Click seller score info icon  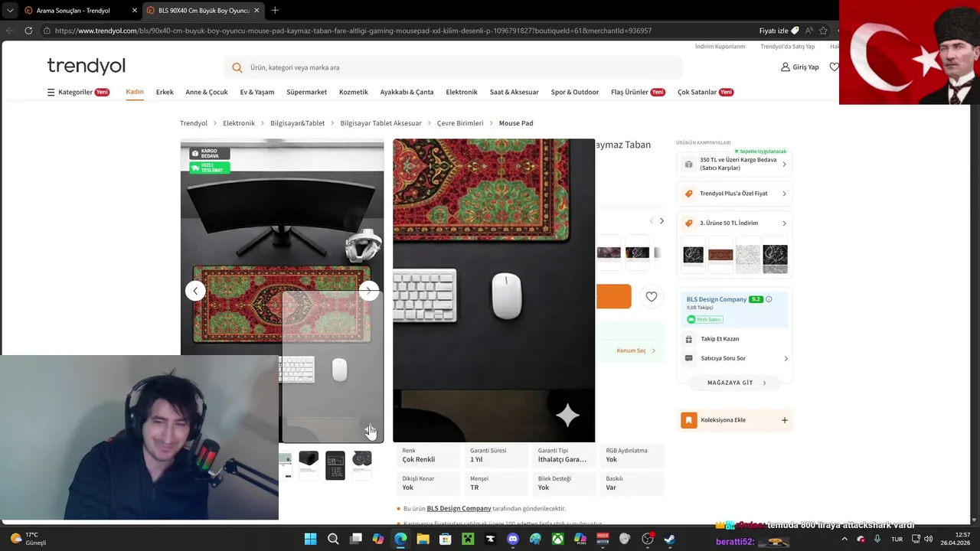click(769, 299)
